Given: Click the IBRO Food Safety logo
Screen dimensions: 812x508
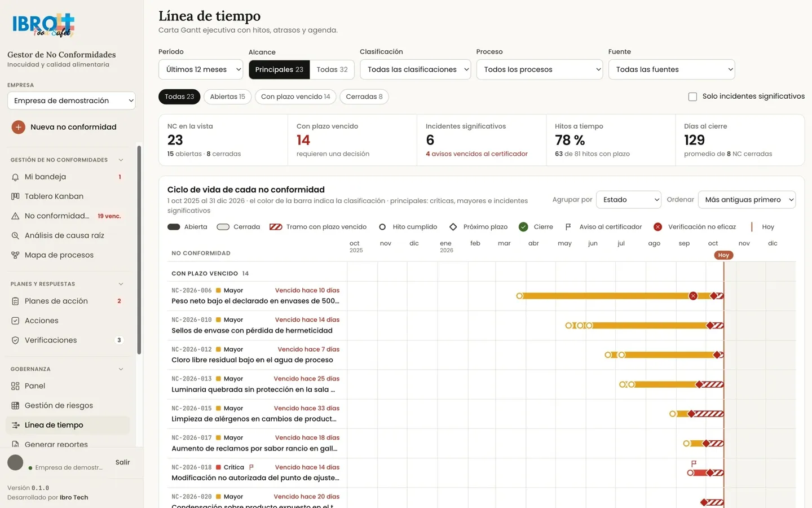Looking at the screenshot, I should pos(43,25).
